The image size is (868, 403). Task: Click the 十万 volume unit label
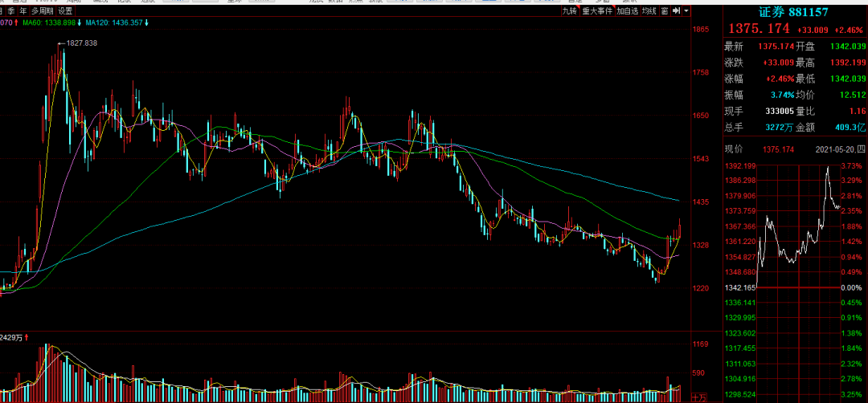click(x=699, y=397)
